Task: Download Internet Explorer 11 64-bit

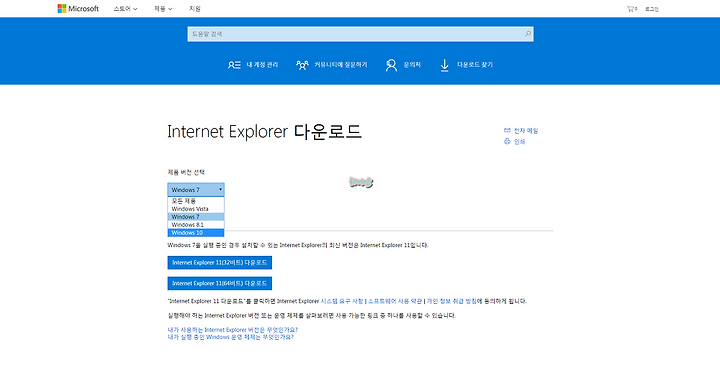Action: click(219, 283)
